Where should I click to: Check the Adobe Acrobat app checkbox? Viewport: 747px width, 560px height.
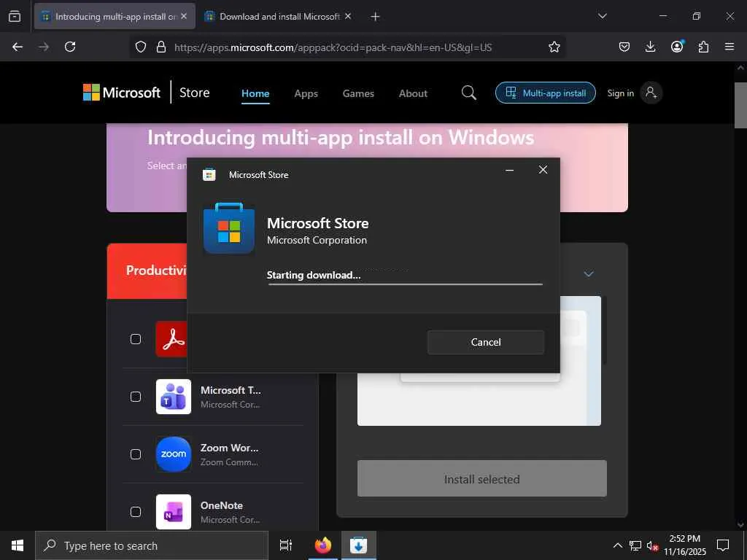[136, 339]
